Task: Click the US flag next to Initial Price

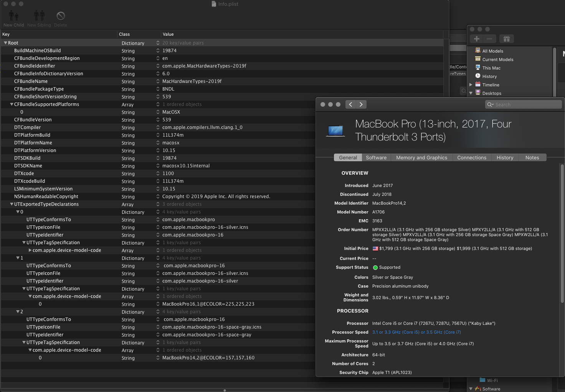Action: 375,249
